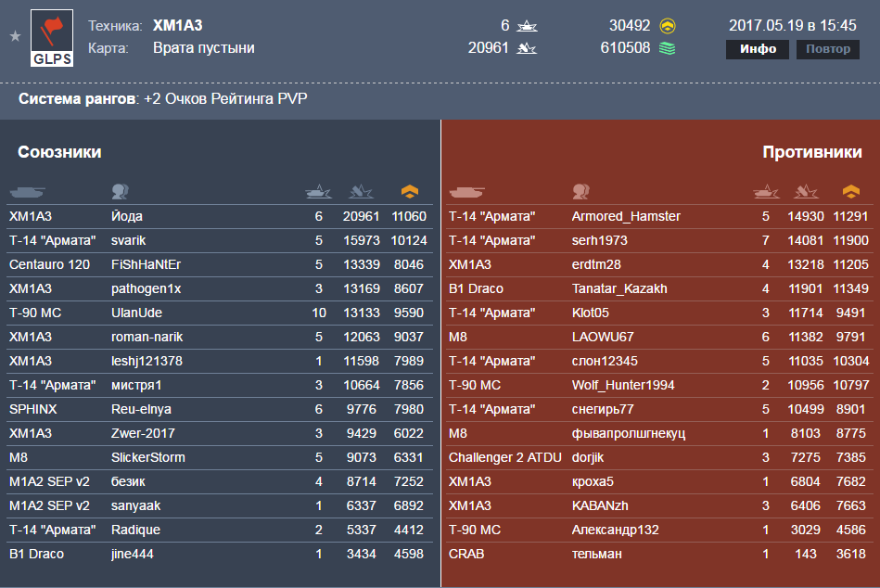The height and width of the screenshot is (588, 880).
Task: Sort enemies by player name icon
Action: (580, 192)
